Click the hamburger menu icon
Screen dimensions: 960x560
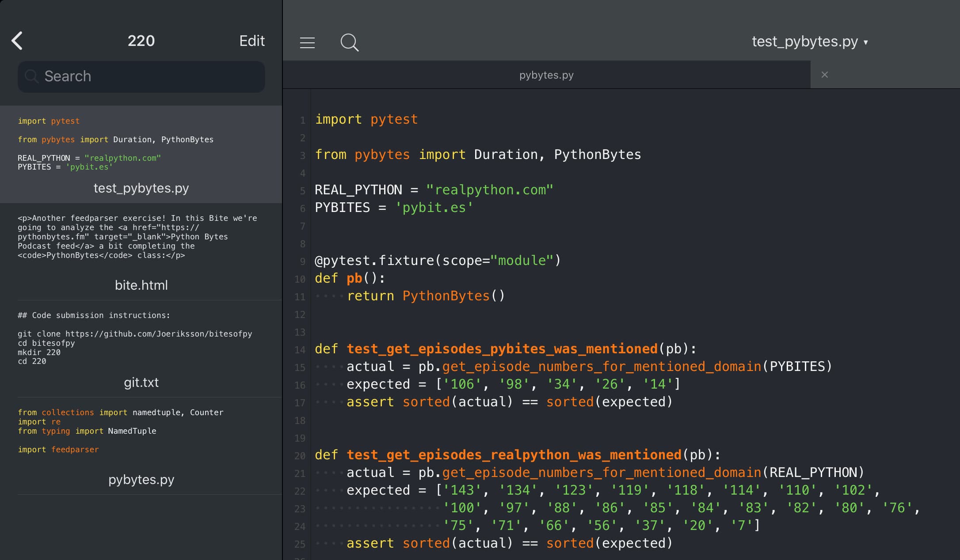coord(308,42)
